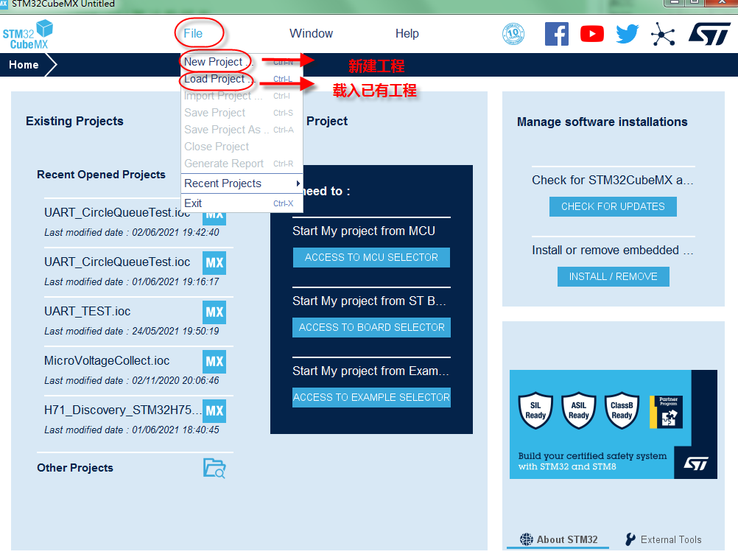Click MX icon next to UART_TEST.ioc
Viewport: 738px width, 560px height.
pos(214,312)
